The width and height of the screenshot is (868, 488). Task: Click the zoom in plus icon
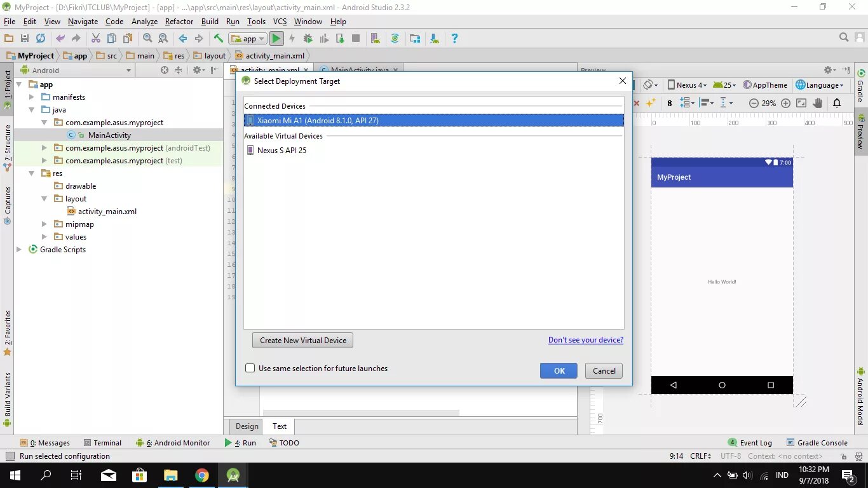pos(786,103)
